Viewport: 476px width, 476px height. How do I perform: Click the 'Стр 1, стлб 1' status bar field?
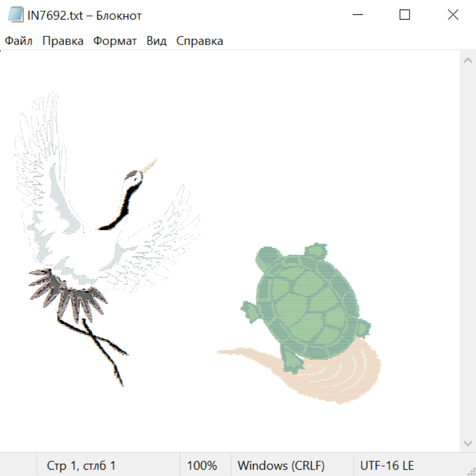pyautogui.click(x=81, y=465)
